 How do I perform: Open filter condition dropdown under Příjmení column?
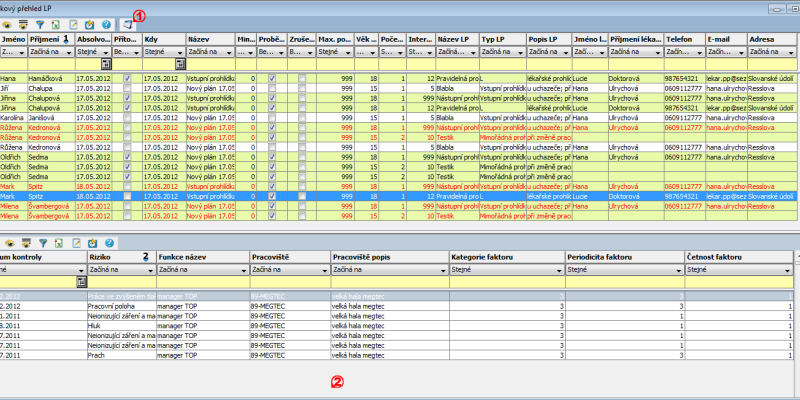click(69, 51)
